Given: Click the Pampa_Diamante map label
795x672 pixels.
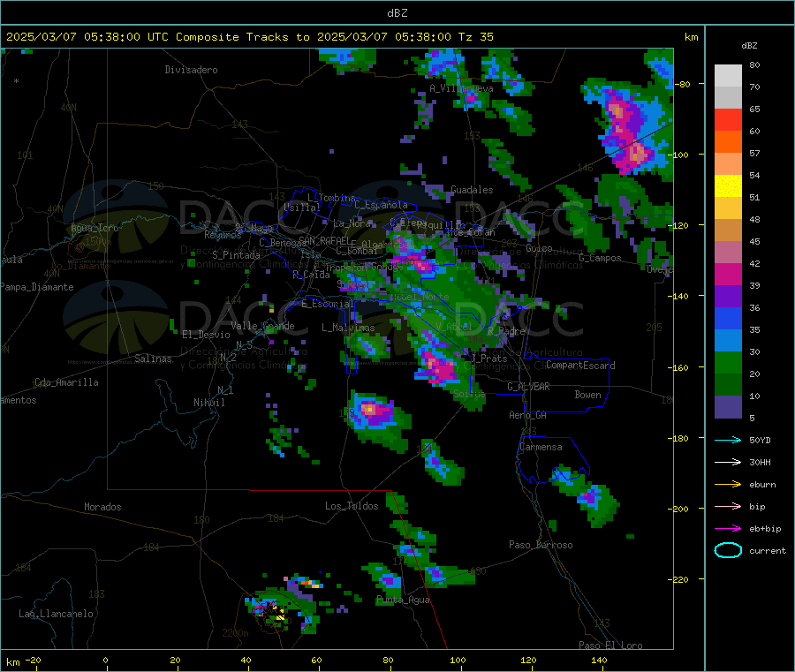Looking at the screenshot, I should (37, 287).
